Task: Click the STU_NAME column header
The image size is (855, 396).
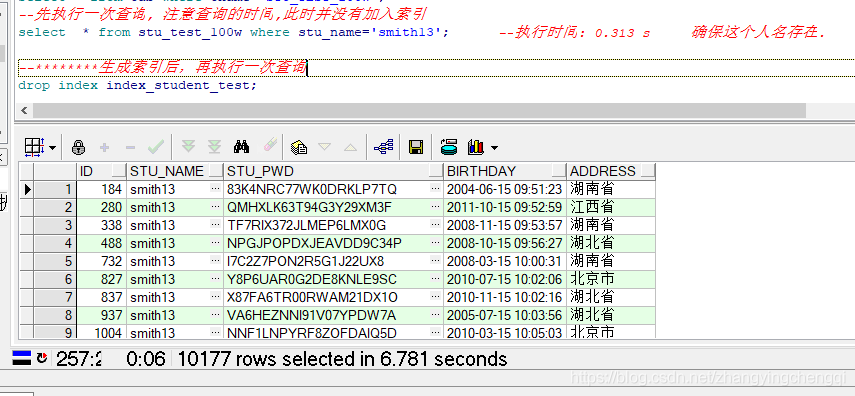Action: pyautogui.click(x=175, y=171)
